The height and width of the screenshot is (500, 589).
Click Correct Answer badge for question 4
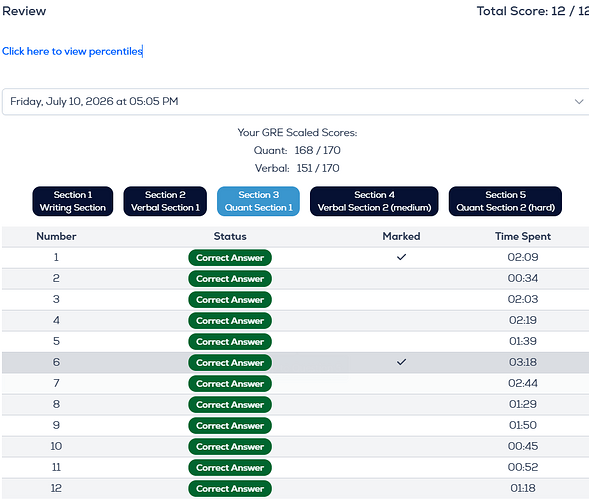point(230,321)
